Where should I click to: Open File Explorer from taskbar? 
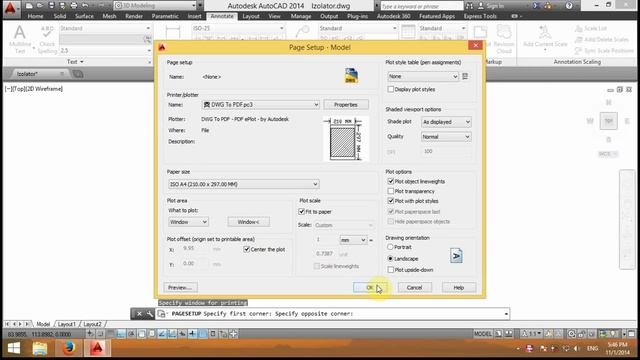(40, 348)
